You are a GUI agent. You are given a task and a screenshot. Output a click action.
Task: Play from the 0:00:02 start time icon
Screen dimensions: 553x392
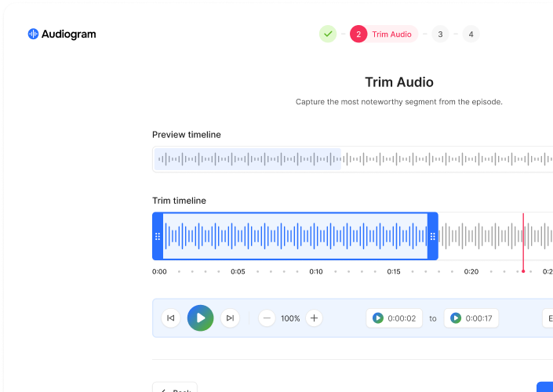pyautogui.click(x=378, y=318)
